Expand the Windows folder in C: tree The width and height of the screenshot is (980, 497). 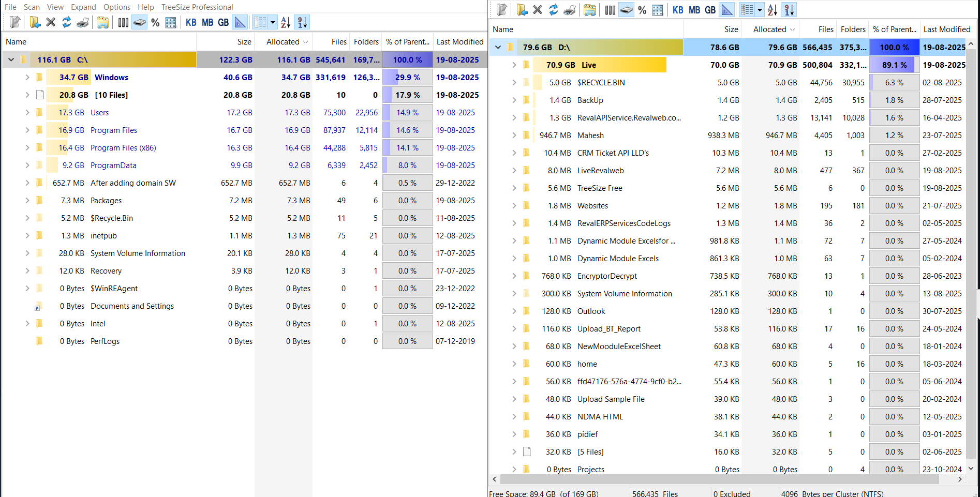click(27, 78)
